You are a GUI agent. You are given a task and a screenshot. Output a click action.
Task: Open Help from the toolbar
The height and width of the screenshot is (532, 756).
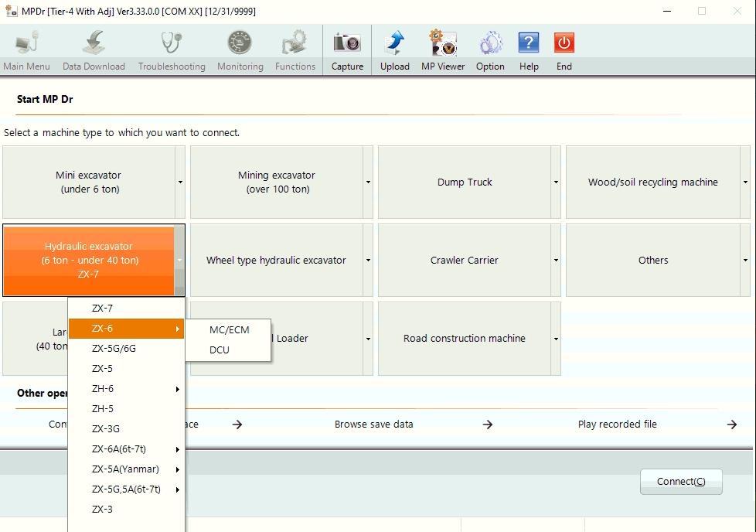(529, 51)
